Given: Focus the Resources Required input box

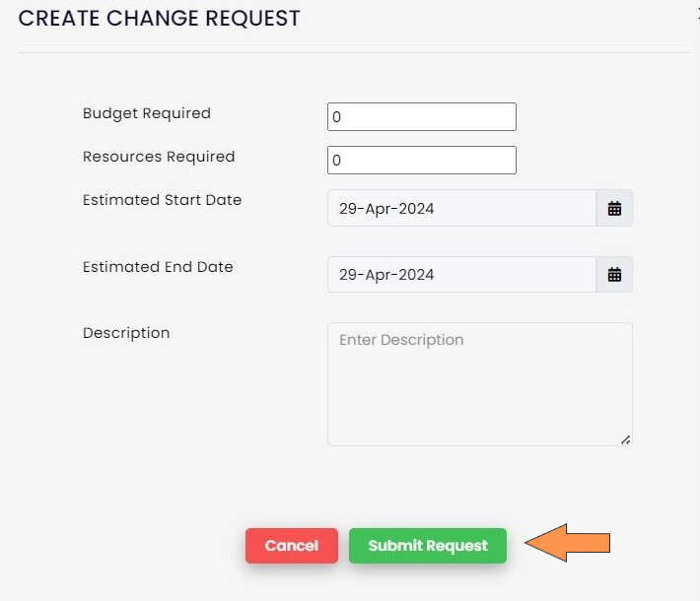Looking at the screenshot, I should coord(421,160).
